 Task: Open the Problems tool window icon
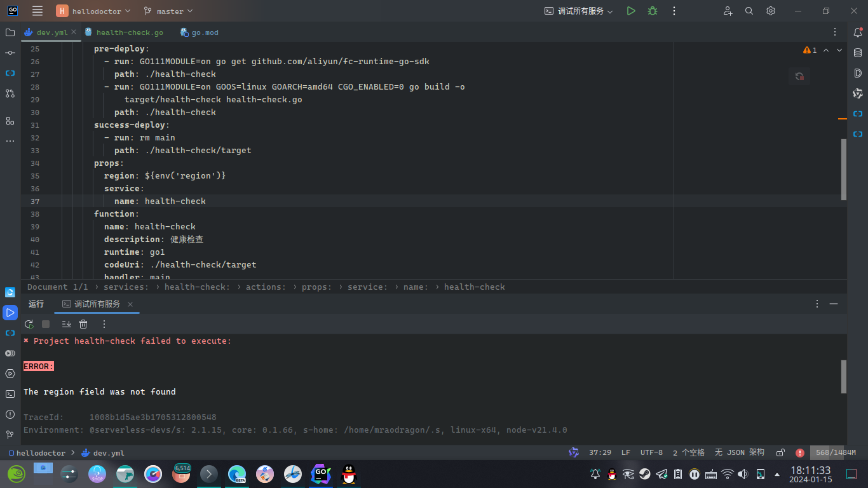[x=10, y=414]
